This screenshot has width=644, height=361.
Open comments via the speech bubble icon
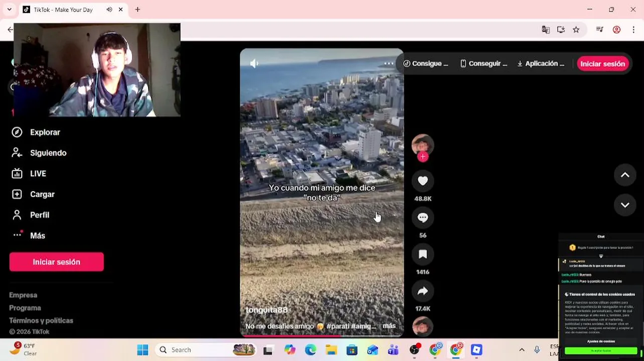pyautogui.click(x=423, y=218)
